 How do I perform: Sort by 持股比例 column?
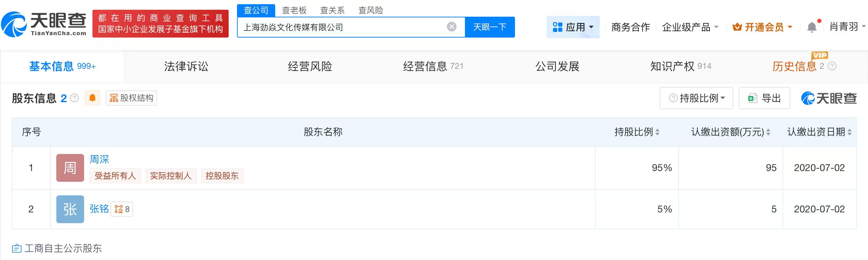coord(657,132)
